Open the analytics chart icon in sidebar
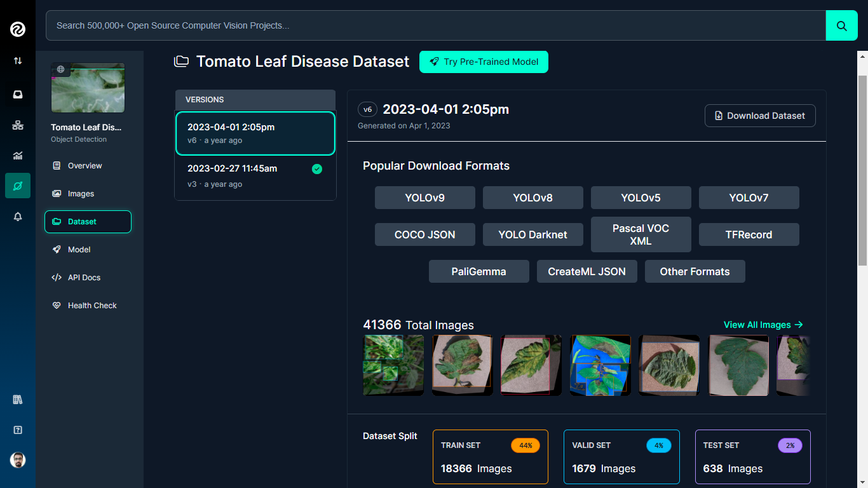 pyautogui.click(x=18, y=156)
